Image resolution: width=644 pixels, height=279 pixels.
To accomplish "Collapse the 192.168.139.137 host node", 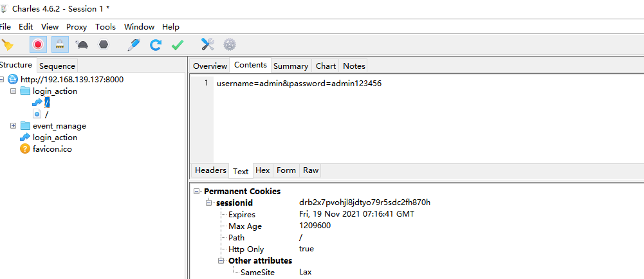I will tap(2, 79).
